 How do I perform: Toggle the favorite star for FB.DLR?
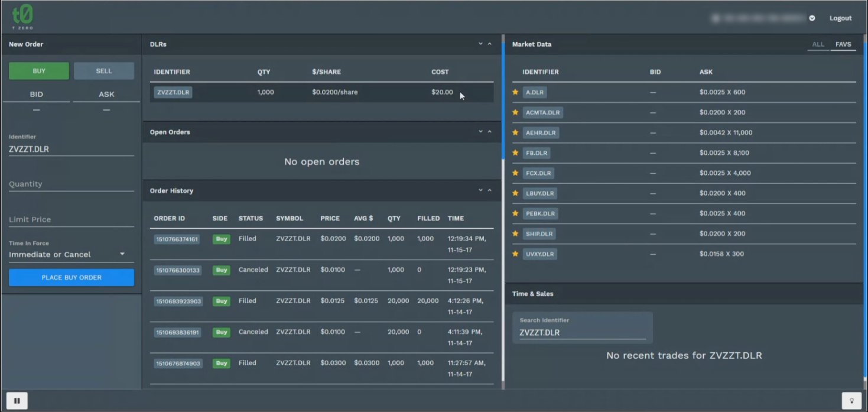point(515,153)
